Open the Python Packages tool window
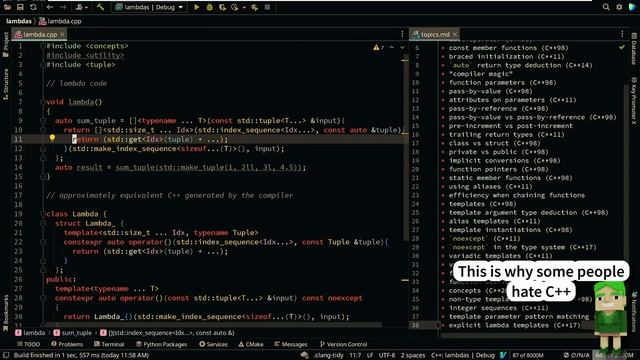Viewport: 640px width, 360px height. pyautogui.click(x=161, y=344)
